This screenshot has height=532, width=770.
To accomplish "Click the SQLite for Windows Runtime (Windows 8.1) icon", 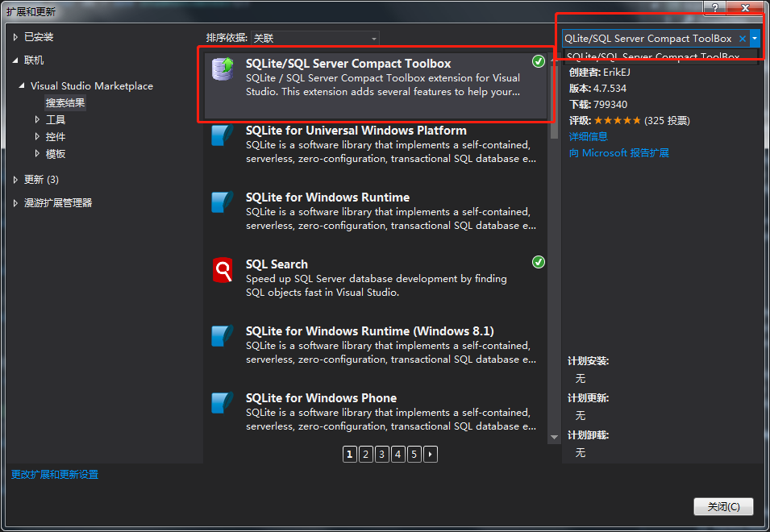I will coord(222,335).
